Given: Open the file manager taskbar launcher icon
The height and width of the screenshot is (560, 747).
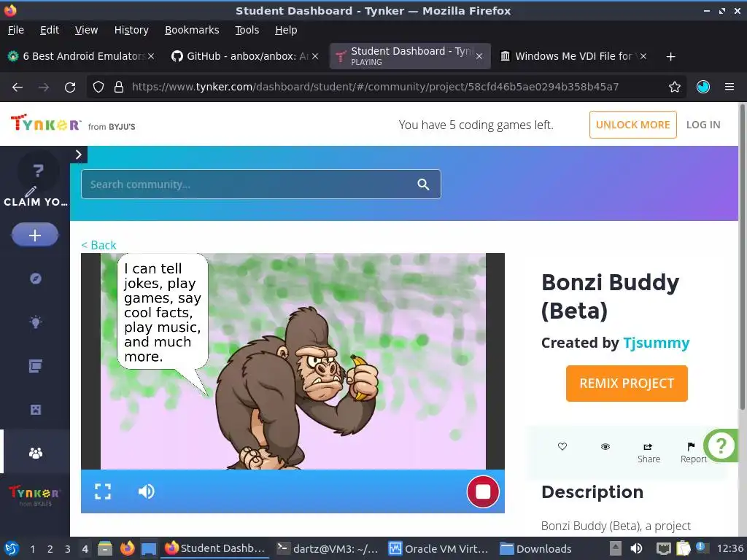Looking at the screenshot, I should [105, 548].
